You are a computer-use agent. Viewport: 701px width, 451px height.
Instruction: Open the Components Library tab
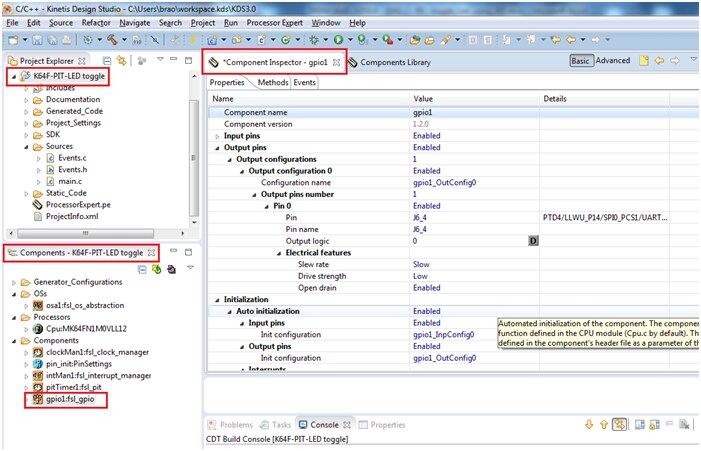point(390,63)
